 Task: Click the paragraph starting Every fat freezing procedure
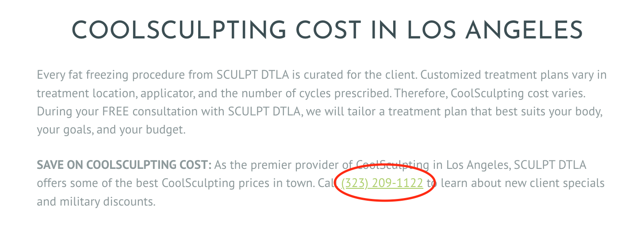[x=322, y=103]
